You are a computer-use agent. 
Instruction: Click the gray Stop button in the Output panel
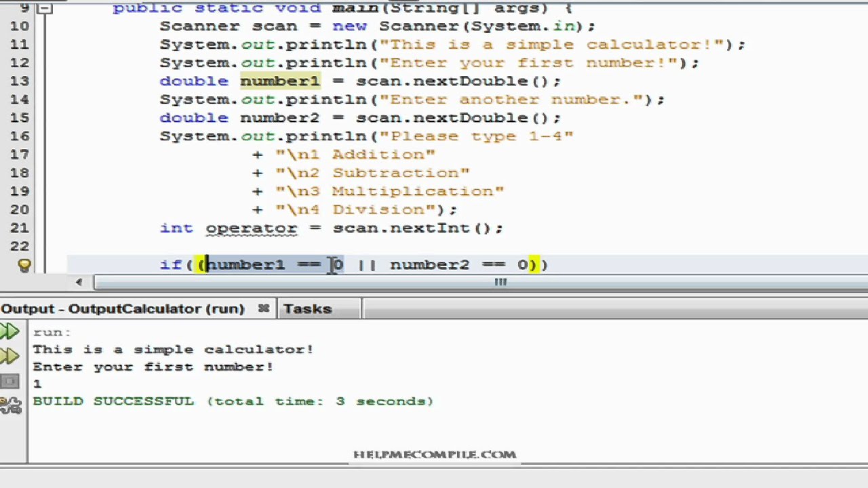point(9,382)
